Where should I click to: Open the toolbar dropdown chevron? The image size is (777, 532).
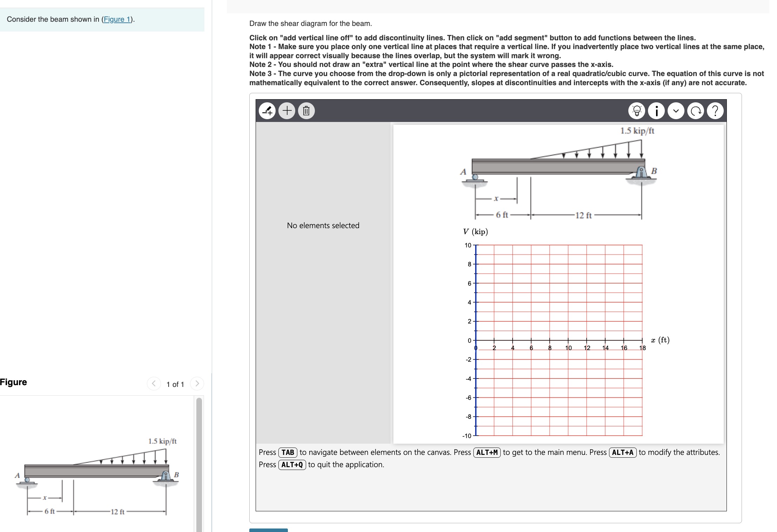676,110
